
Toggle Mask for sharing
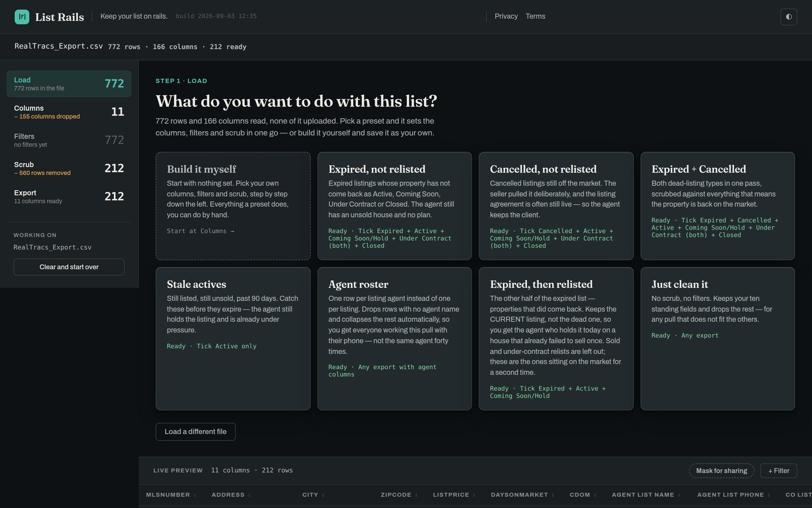[722, 471]
